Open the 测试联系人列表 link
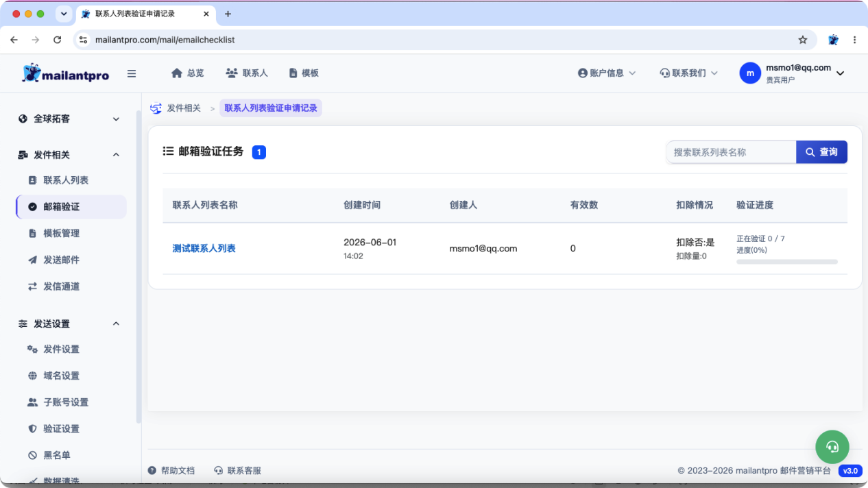The height and width of the screenshot is (488, 868). pyautogui.click(x=204, y=248)
